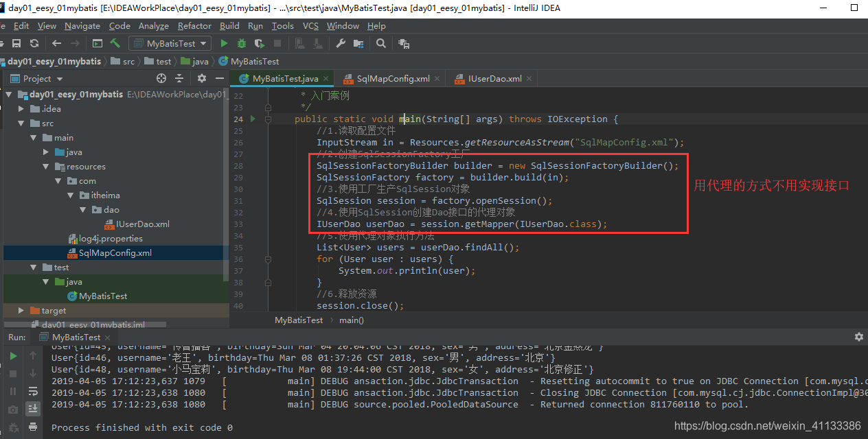Click main() in the editor breadcrumb

tap(352, 320)
